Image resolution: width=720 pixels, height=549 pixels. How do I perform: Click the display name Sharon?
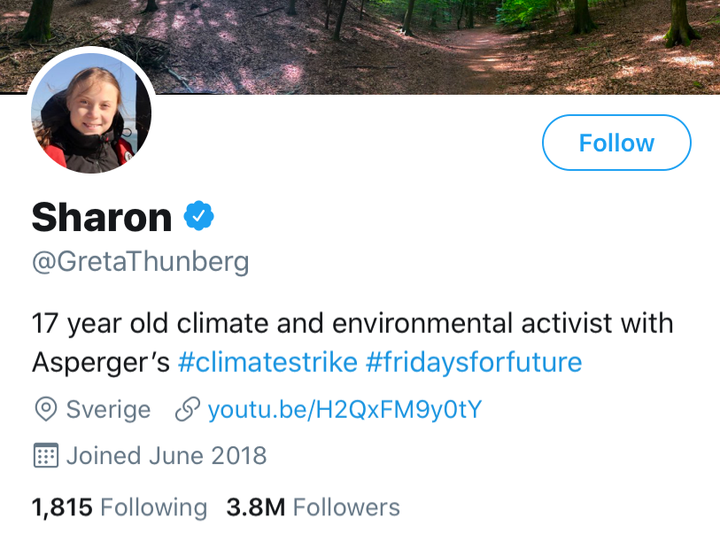click(x=102, y=217)
